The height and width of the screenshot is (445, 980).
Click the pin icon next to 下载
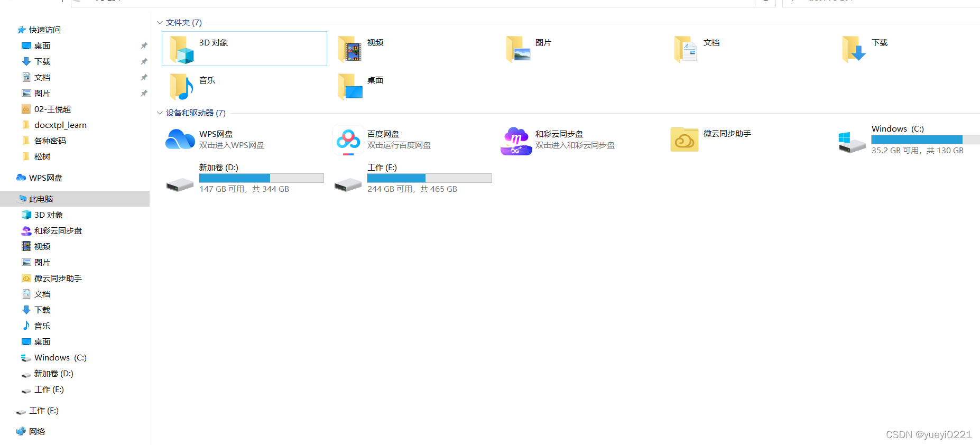(x=144, y=61)
